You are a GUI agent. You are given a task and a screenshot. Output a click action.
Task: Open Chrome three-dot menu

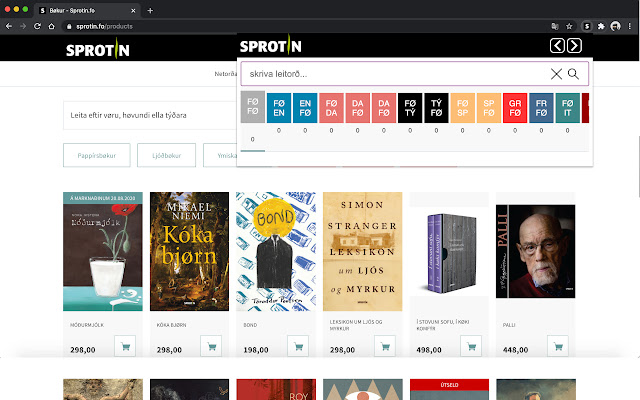click(x=630, y=26)
